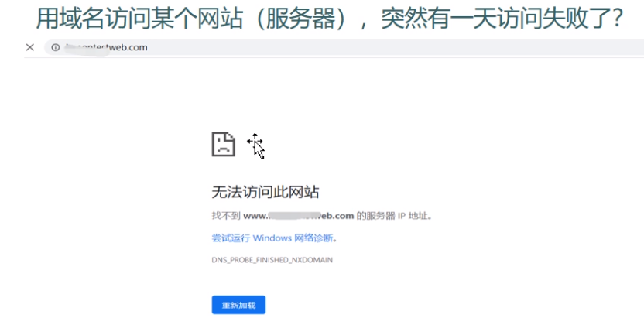The width and height of the screenshot is (644, 325).
Task: Click the web.com text in address bar
Action: pyautogui.click(x=128, y=47)
